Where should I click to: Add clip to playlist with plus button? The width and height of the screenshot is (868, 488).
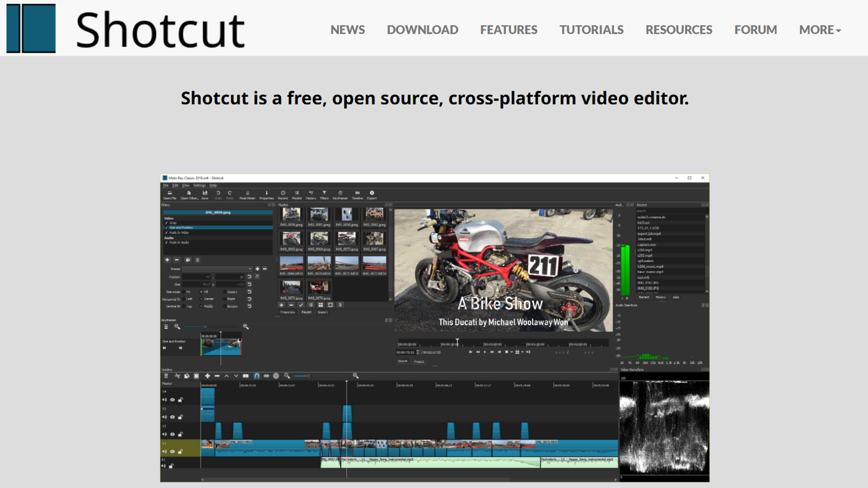[x=281, y=305]
